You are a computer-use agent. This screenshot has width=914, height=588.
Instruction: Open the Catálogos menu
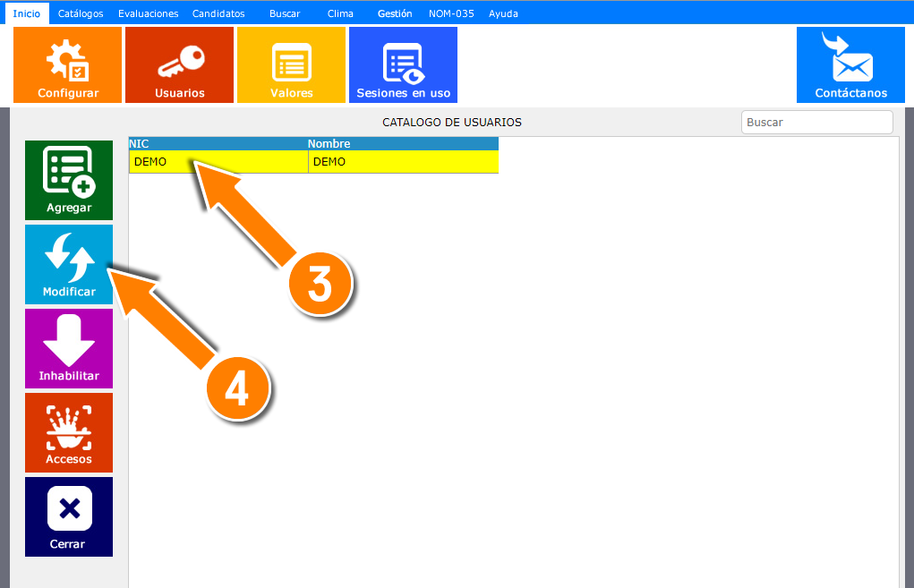point(81,13)
